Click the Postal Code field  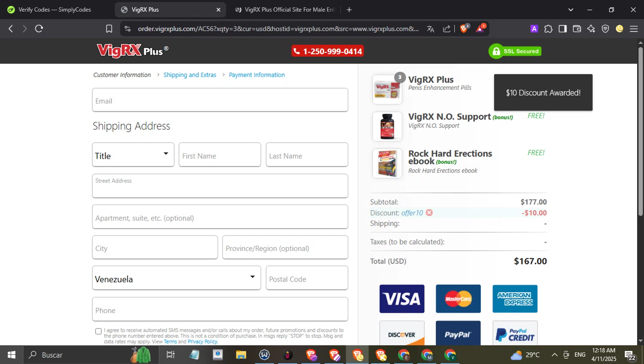point(307,278)
